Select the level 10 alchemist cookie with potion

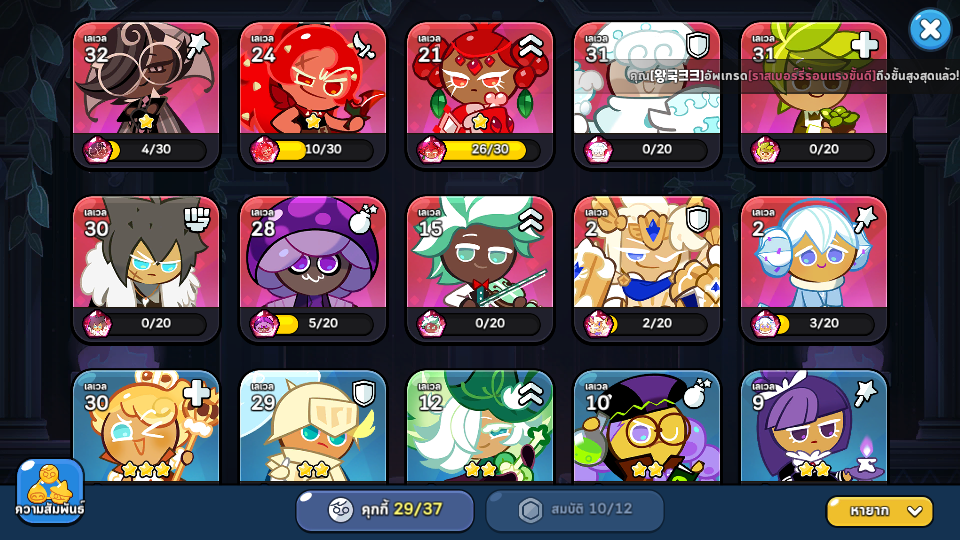pyautogui.click(x=647, y=427)
